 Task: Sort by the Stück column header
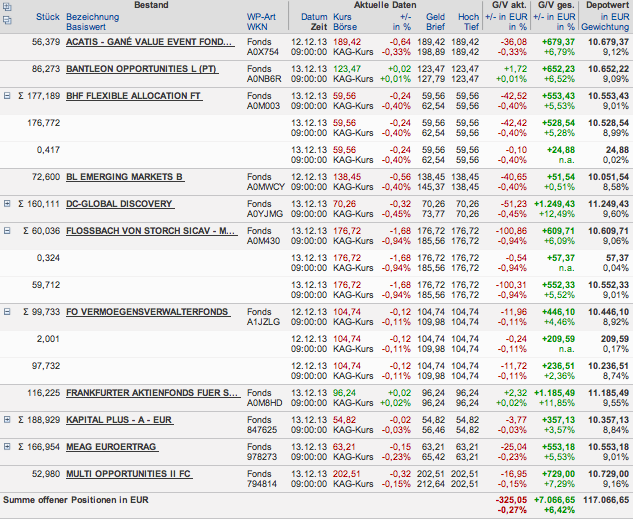(x=48, y=17)
